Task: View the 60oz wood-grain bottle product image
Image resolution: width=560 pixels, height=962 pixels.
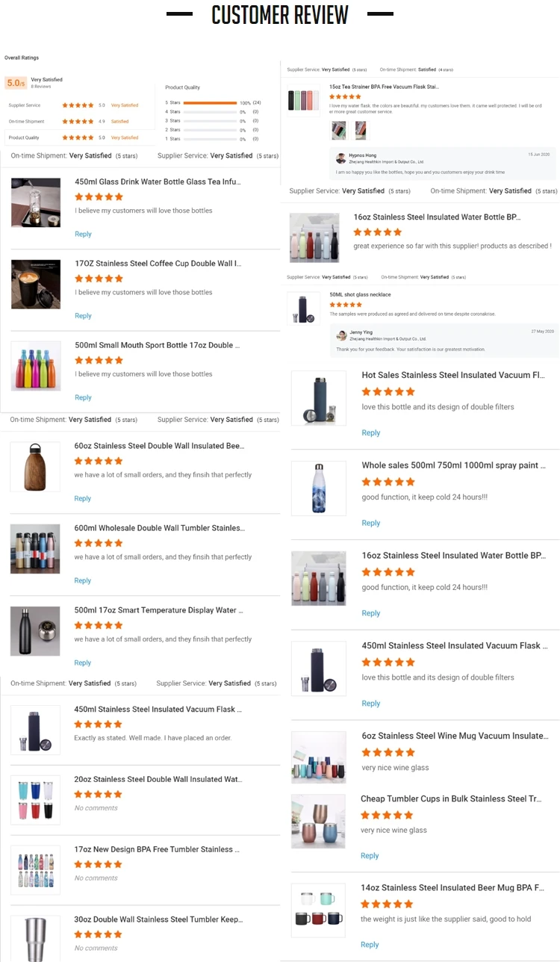Action: 35,467
